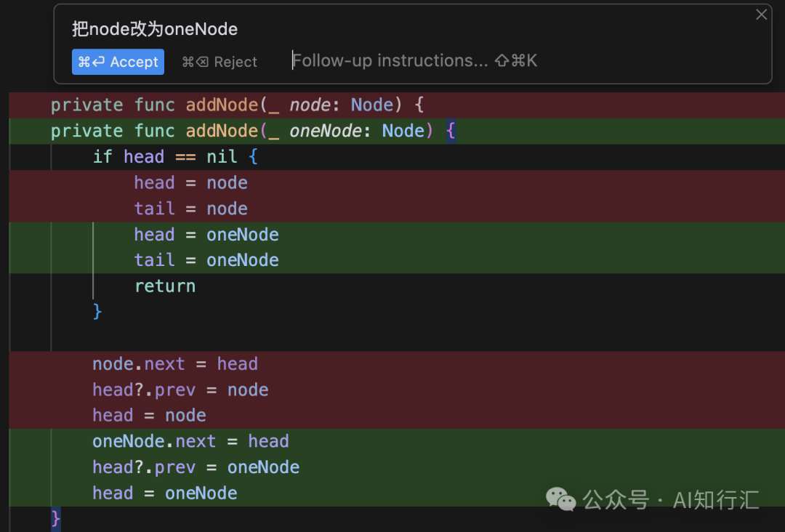Click the prompt text 把node改为oneNode
Image resolution: width=785 pixels, height=532 pixels.
tap(155, 29)
